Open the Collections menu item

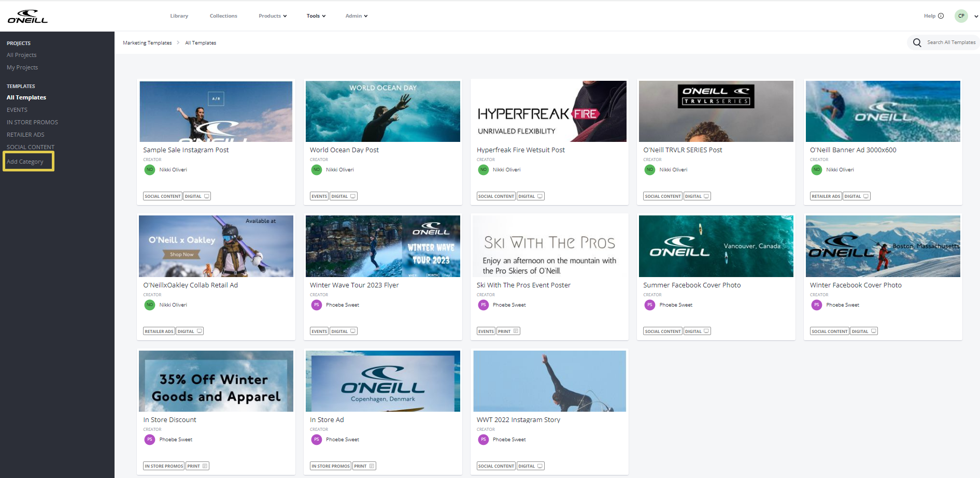point(223,16)
